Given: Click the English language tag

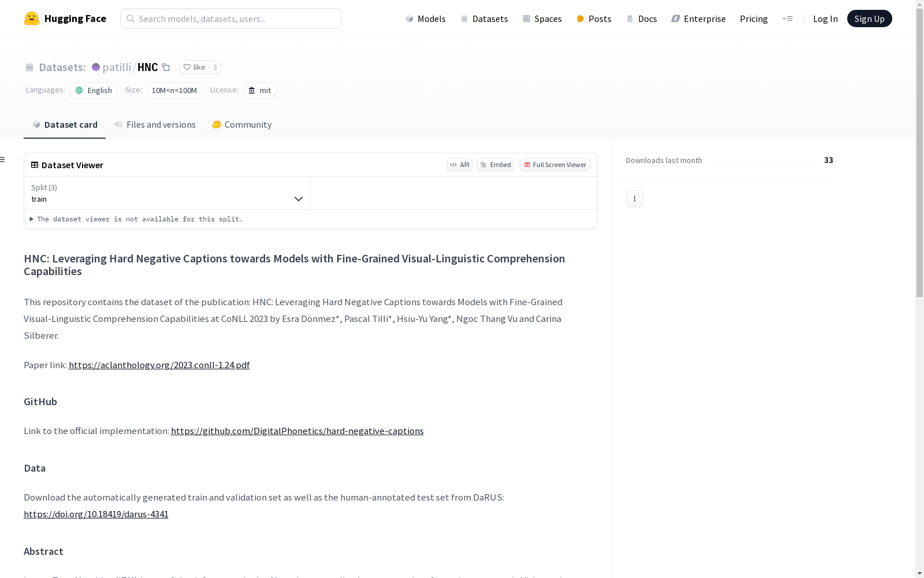Looking at the screenshot, I should (94, 90).
